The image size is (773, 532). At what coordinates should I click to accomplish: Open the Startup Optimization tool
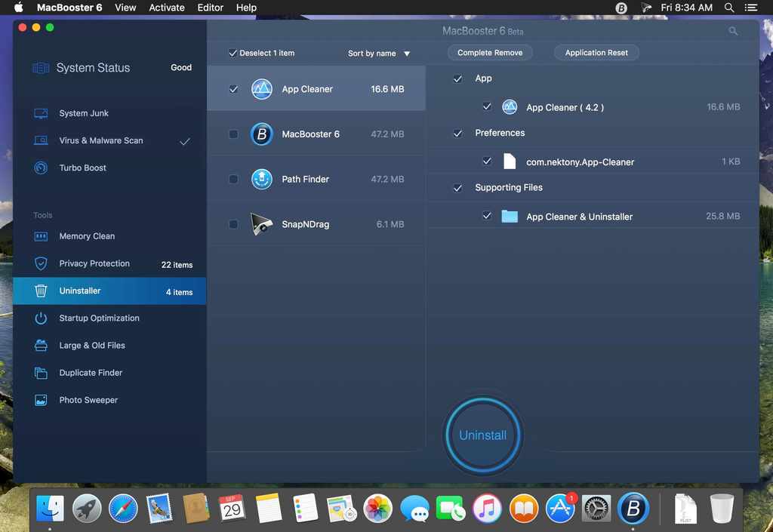[99, 318]
